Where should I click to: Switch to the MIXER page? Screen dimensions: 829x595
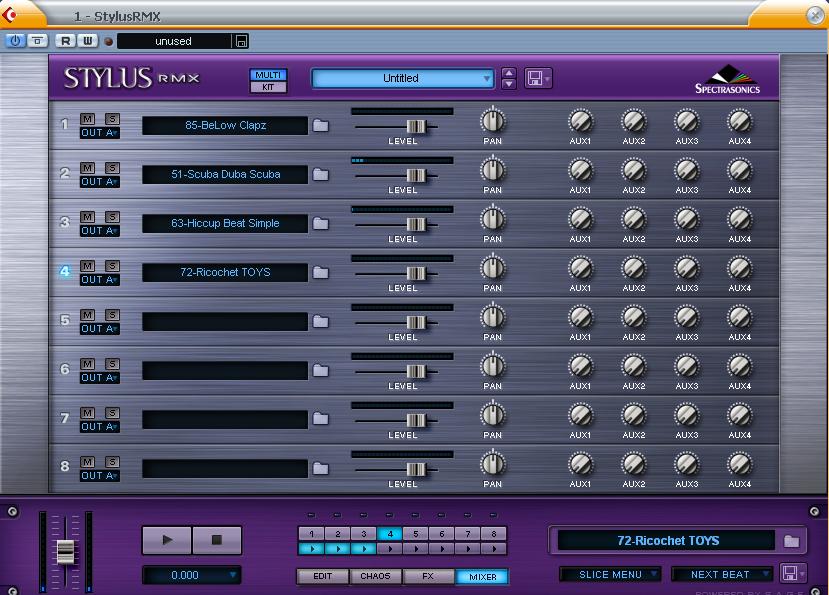pos(482,576)
